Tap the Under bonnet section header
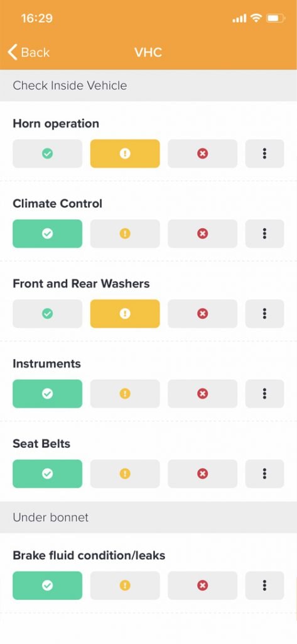 click(x=148, y=517)
